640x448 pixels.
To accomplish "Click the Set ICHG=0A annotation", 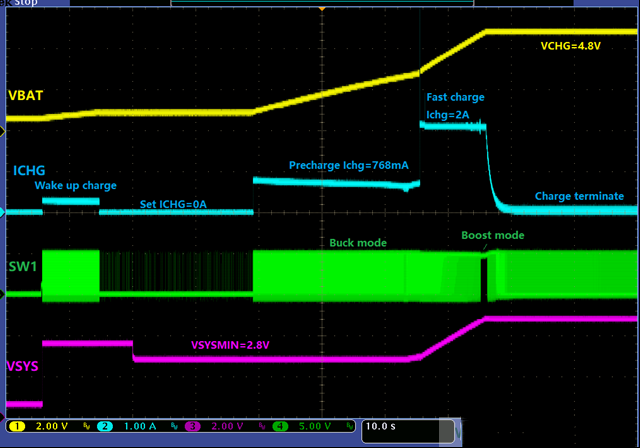I will click(x=173, y=204).
